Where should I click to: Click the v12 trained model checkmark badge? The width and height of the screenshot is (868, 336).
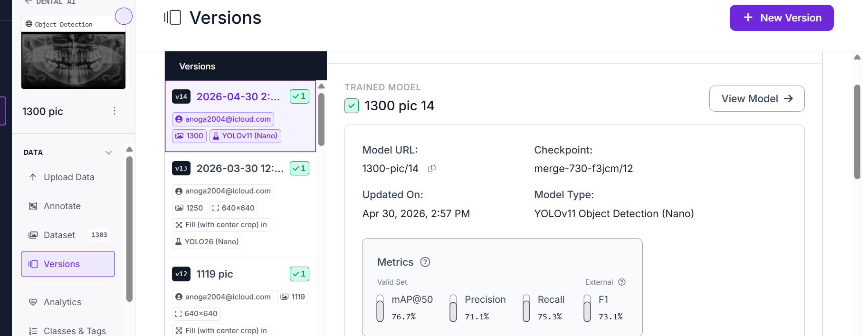(299, 274)
